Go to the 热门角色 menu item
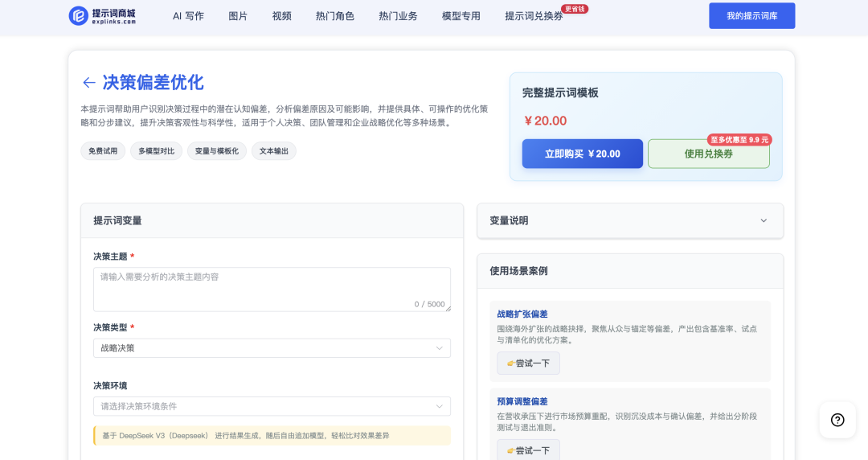The image size is (868, 460). (x=334, y=16)
